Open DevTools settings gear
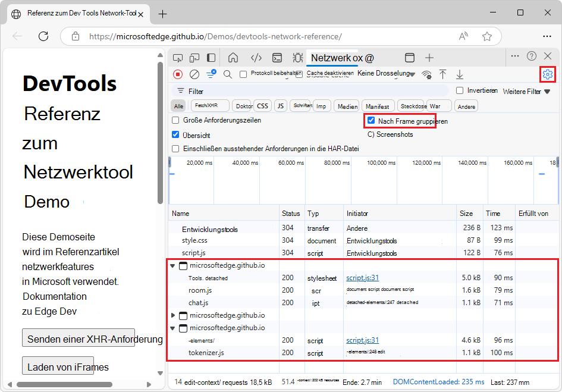The image size is (562, 392). coord(547,74)
